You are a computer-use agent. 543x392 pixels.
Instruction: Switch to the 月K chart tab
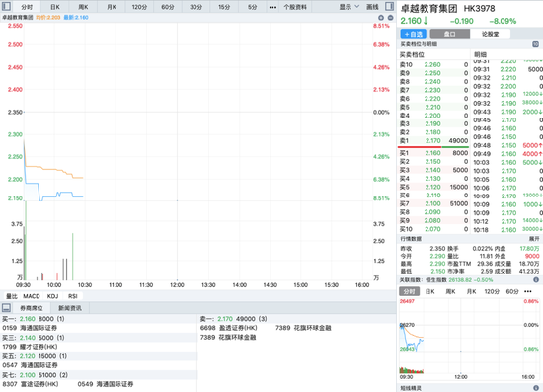point(112,7)
